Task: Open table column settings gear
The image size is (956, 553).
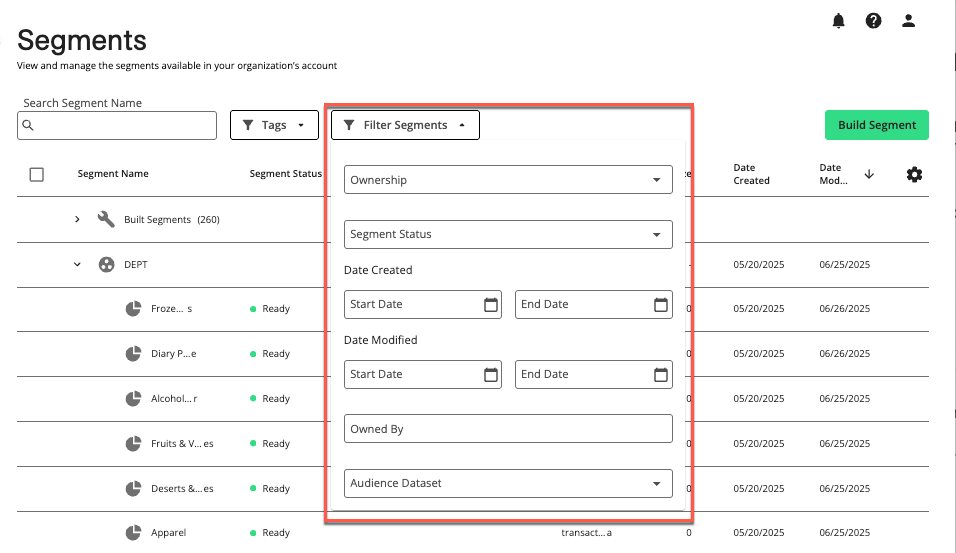Action: tap(914, 174)
